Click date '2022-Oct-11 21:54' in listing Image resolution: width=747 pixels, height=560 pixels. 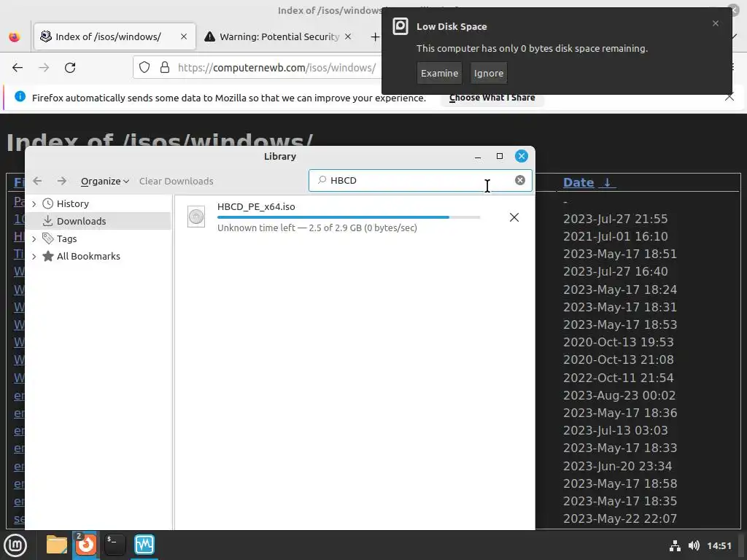click(x=619, y=378)
